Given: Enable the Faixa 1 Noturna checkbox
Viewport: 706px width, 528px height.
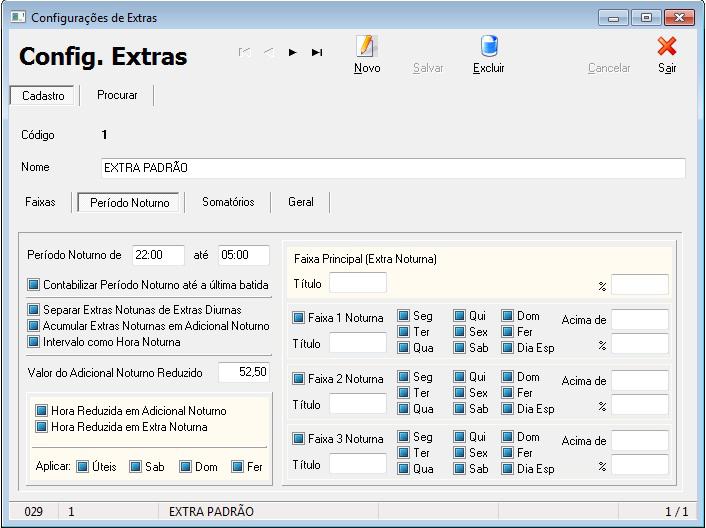Looking at the screenshot, I should (299, 318).
